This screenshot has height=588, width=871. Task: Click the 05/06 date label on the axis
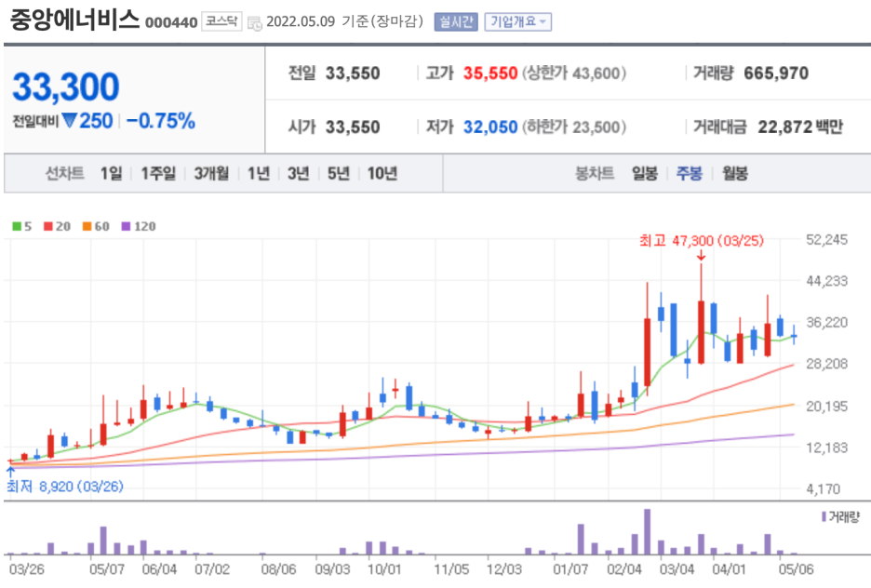pos(796,569)
